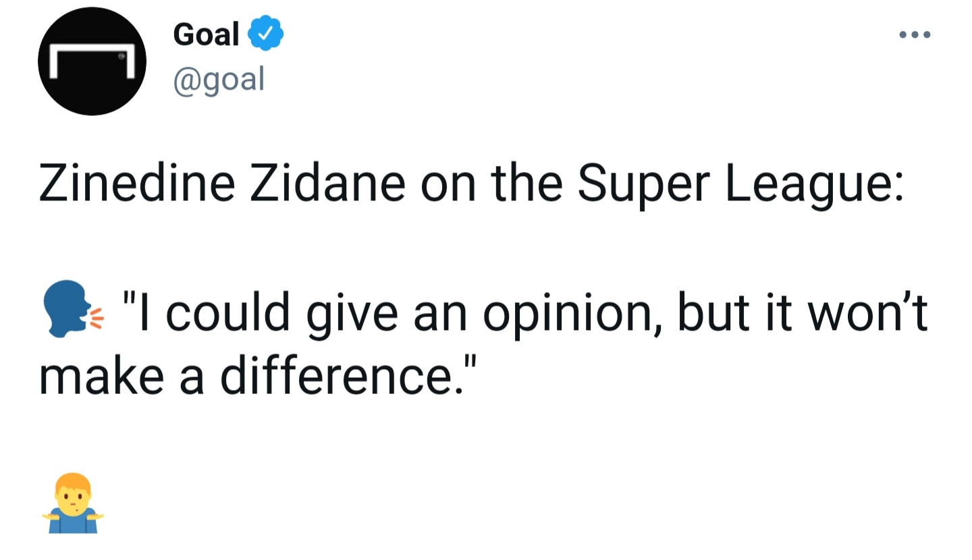Click the blue verified badge

[x=267, y=34]
